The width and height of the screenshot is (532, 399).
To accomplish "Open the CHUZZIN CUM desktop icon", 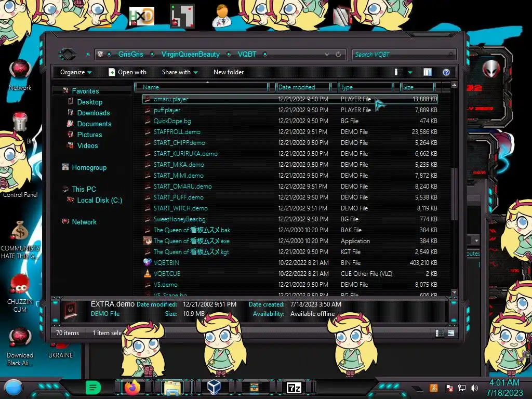I will click(20, 294).
